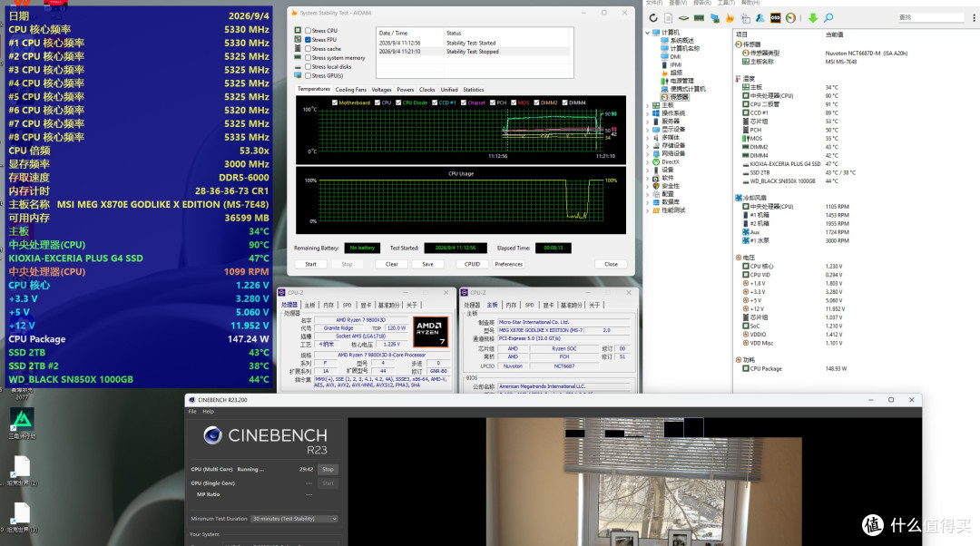Click the Cinebench sphere logo
This screenshot has width=980, height=546.
(x=212, y=434)
